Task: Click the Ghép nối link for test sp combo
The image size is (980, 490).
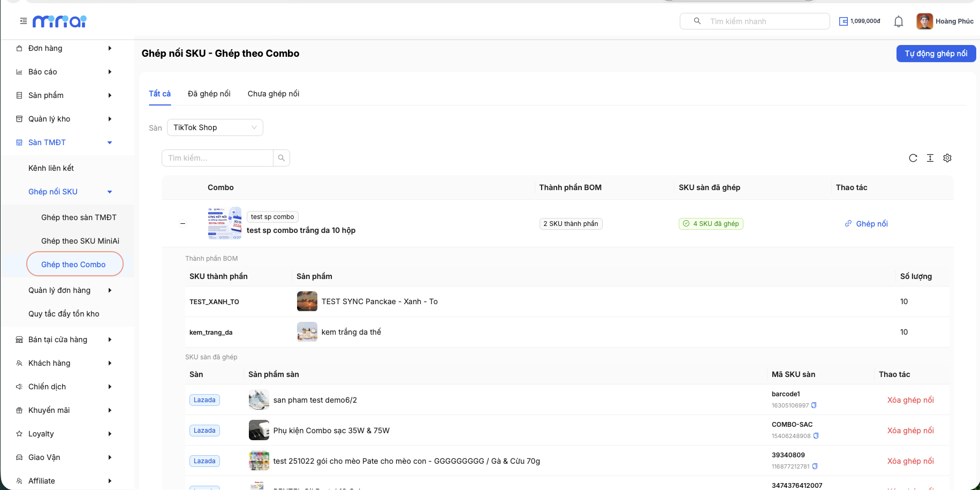Action: coord(867,224)
